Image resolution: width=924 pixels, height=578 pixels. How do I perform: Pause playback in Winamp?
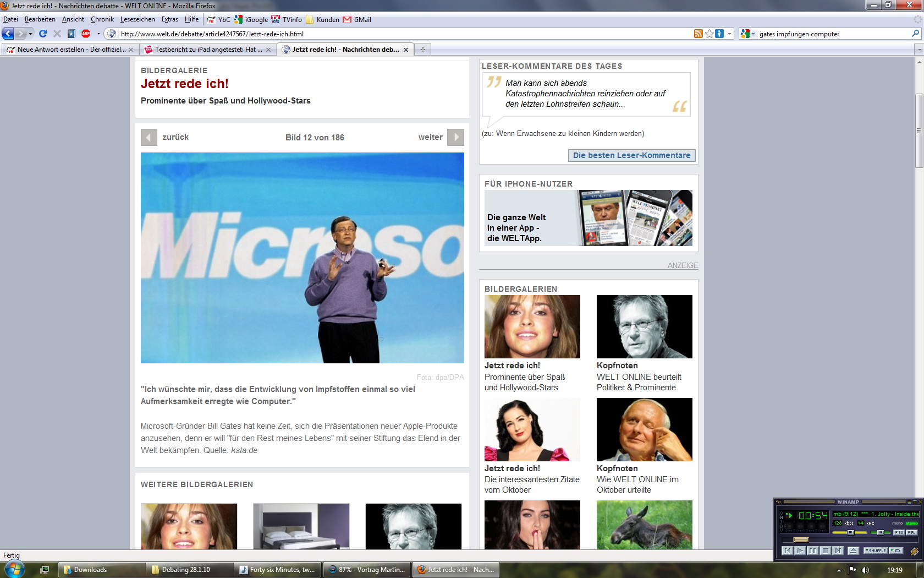pos(812,550)
